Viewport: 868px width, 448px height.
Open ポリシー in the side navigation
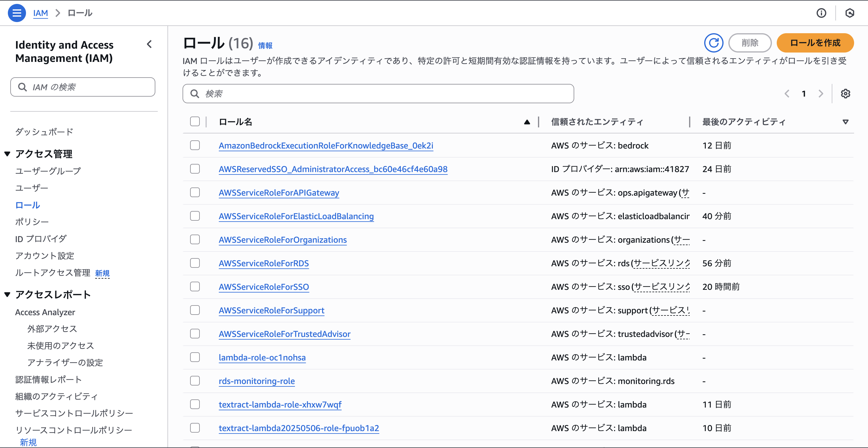pos(32,222)
